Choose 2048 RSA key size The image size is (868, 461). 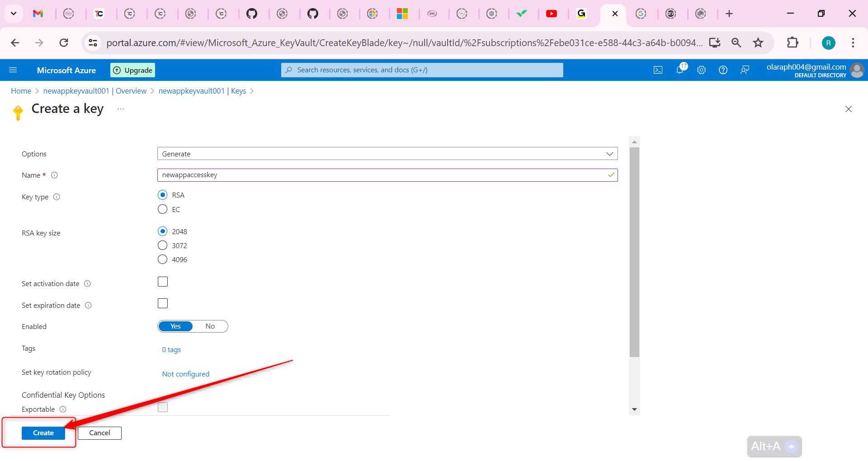(x=163, y=231)
